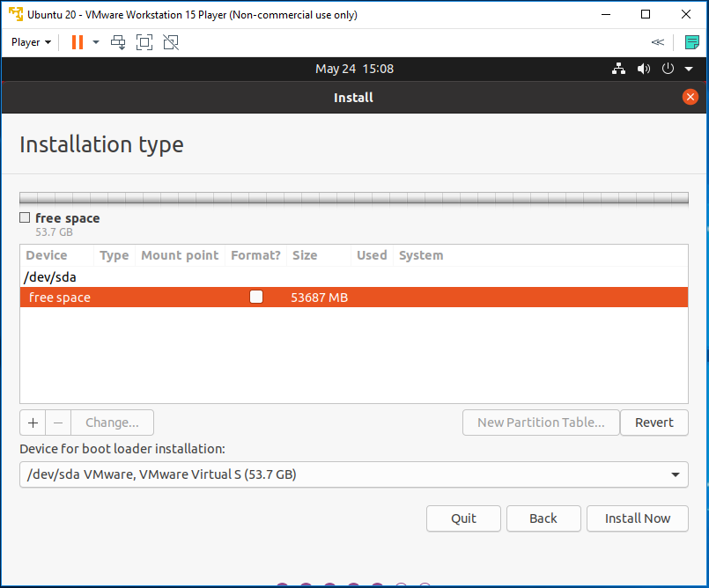The width and height of the screenshot is (709, 588).
Task: Click New Partition Table... button
Action: (x=541, y=423)
